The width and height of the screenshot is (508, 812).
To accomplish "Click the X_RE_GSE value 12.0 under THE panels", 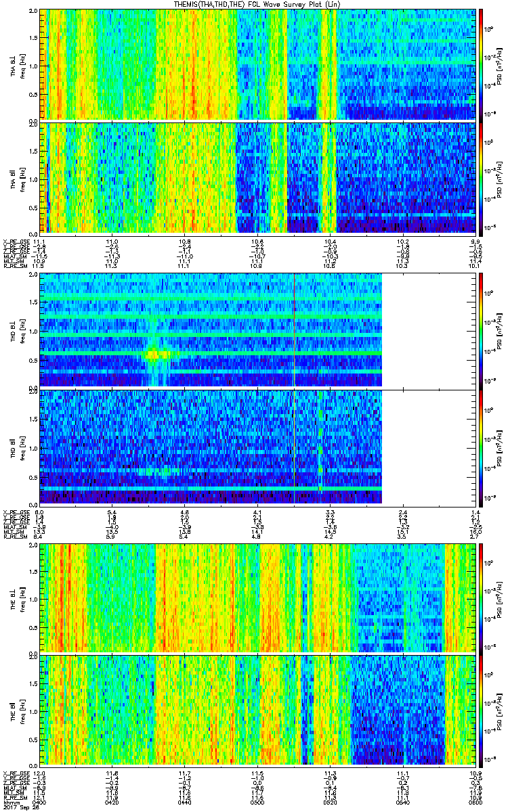I will [x=39, y=773].
